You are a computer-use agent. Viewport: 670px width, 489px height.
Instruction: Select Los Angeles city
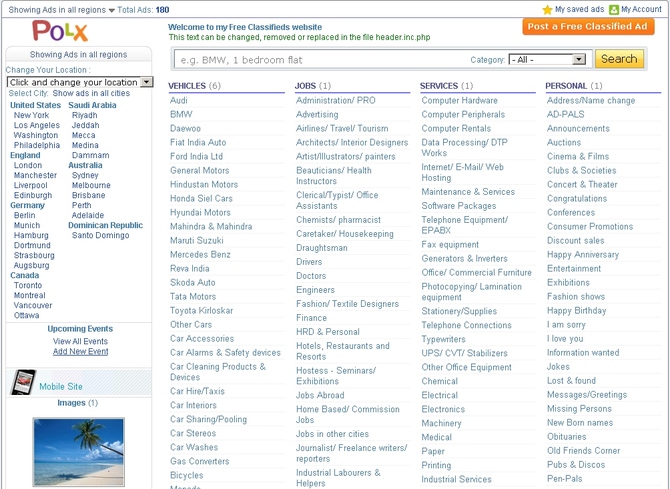tap(37, 125)
